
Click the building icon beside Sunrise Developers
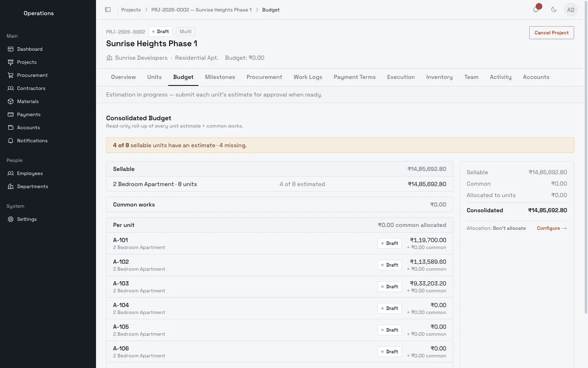[x=109, y=58]
